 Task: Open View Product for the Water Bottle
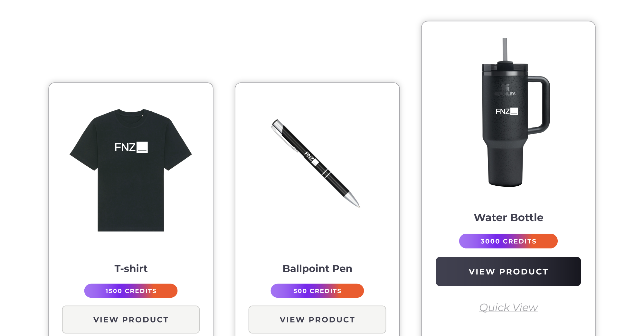click(x=508, y=271)
